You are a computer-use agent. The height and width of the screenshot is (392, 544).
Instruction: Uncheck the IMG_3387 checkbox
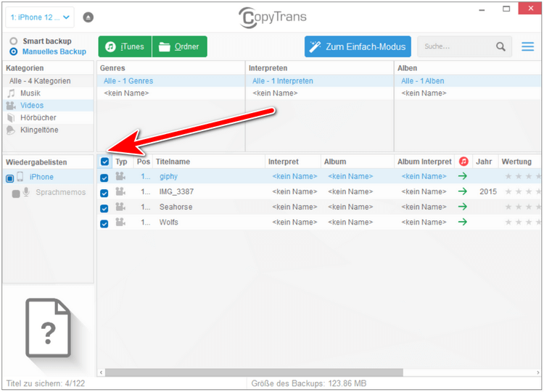(104, 193)
